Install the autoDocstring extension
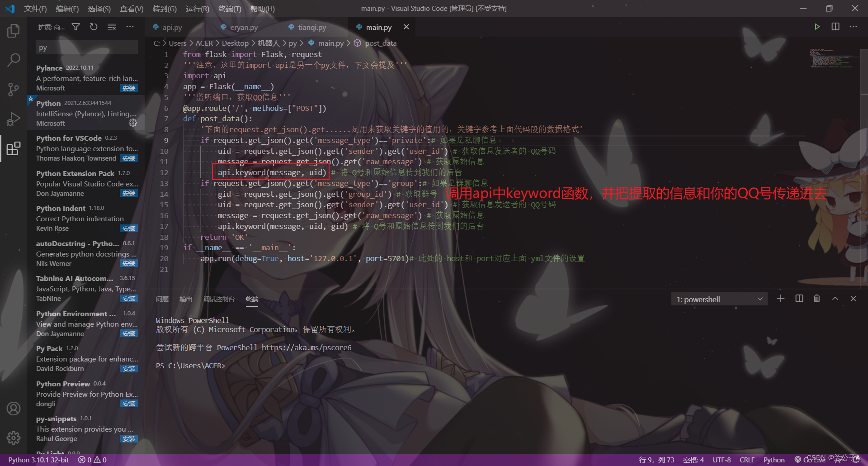868x466 pixels. 129,263
